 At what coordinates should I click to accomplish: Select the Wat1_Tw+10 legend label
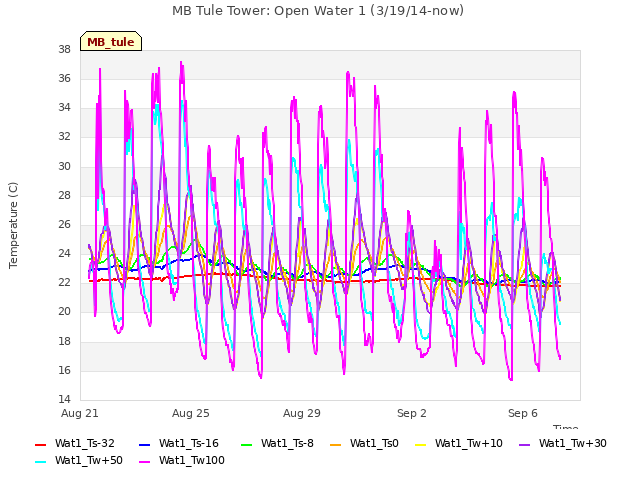point(469,443)
